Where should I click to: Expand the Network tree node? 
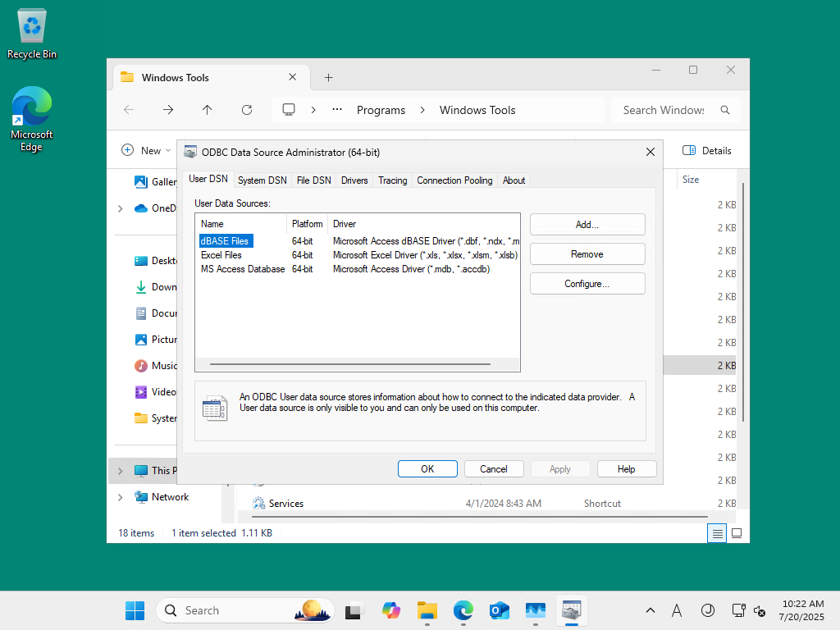point(120,497)
